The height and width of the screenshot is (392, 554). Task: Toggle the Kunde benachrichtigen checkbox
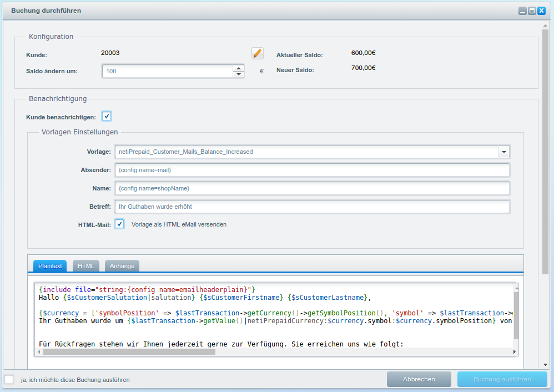[x=107, y=116]
